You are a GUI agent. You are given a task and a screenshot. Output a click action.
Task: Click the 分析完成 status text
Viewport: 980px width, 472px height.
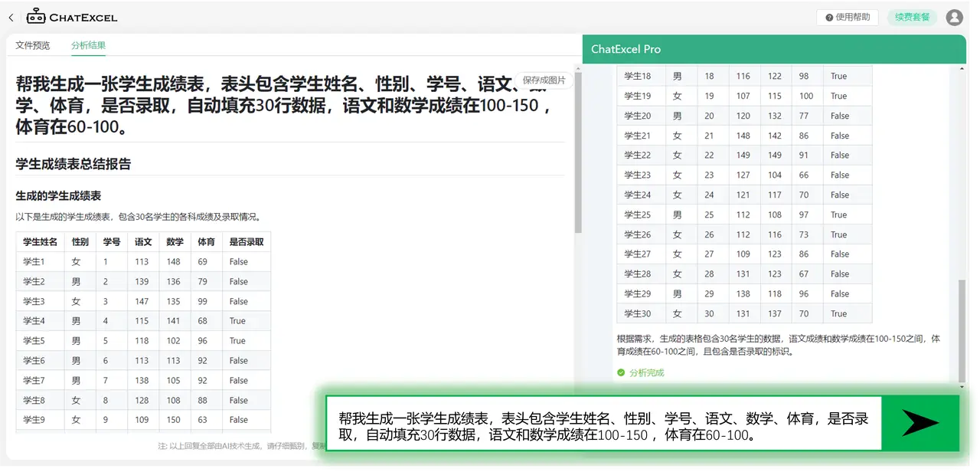click(x=647, y=373)
